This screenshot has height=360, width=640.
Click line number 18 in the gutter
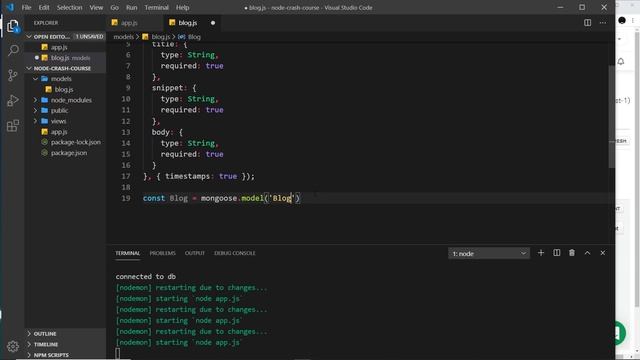coord(126,187)
